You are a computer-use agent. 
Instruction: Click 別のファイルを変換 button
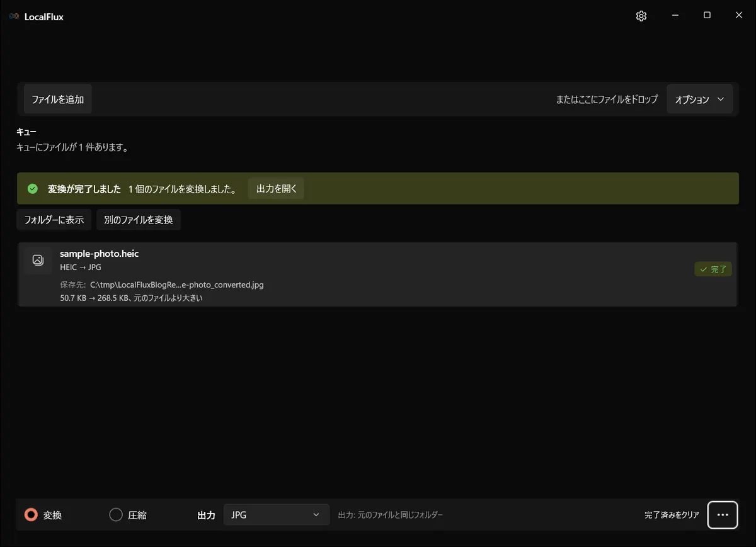139,220
